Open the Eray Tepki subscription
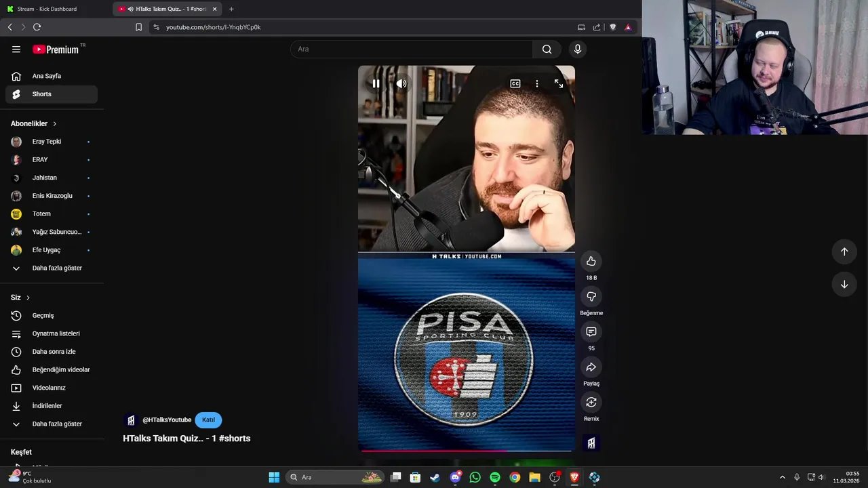 [x=52, y=142]
